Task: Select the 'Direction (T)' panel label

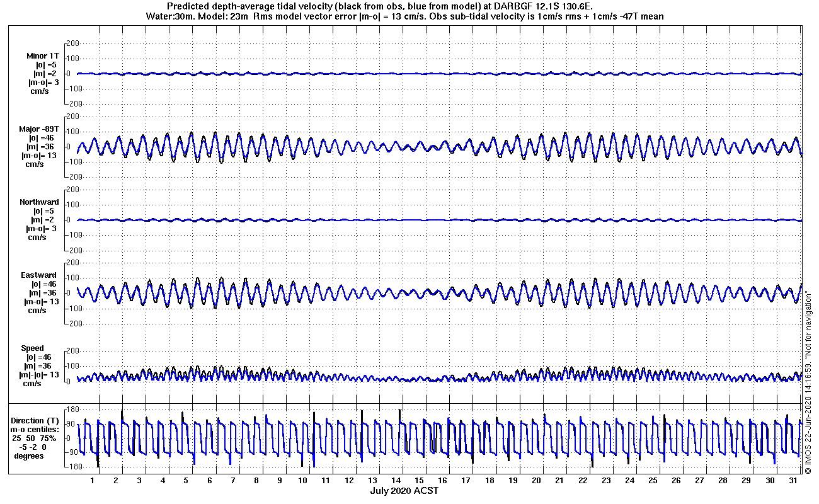Action: pyautogui.click(x=37, y=420)
